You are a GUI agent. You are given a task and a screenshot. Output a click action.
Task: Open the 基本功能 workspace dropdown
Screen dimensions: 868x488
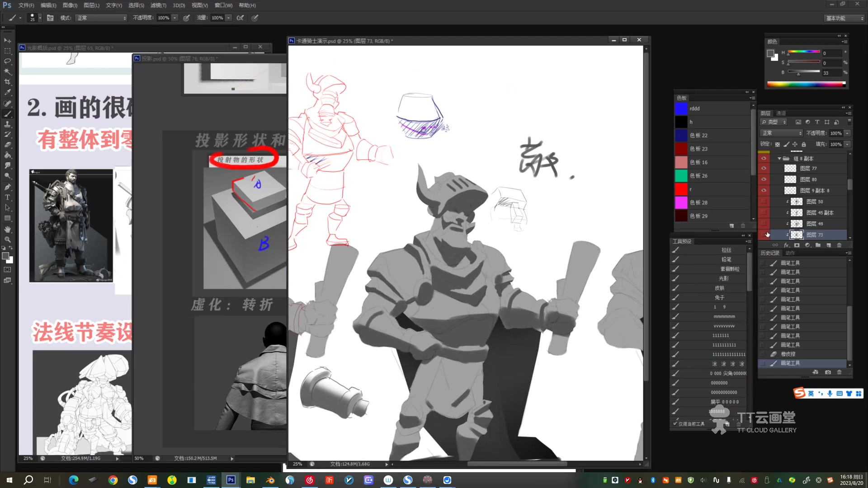tap(844, 18)
